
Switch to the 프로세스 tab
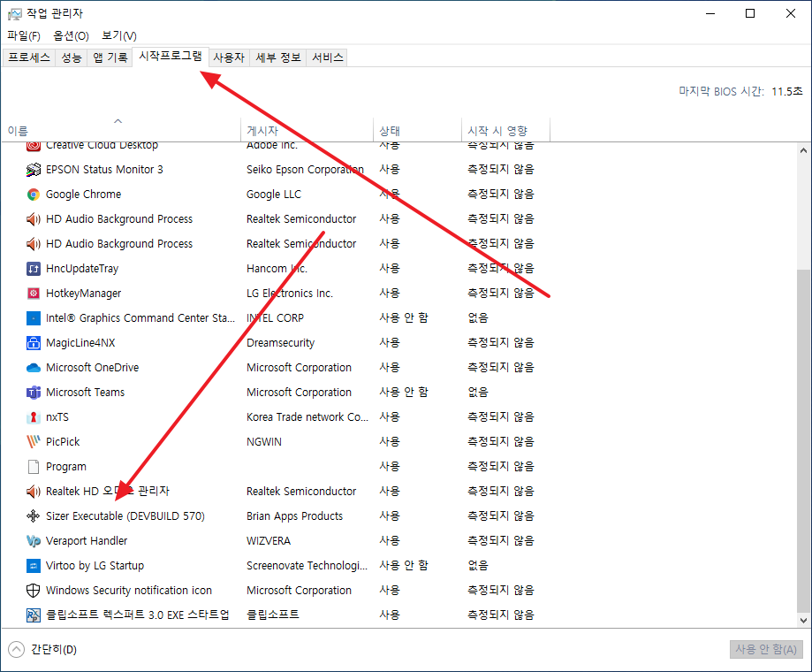point(29,57)
